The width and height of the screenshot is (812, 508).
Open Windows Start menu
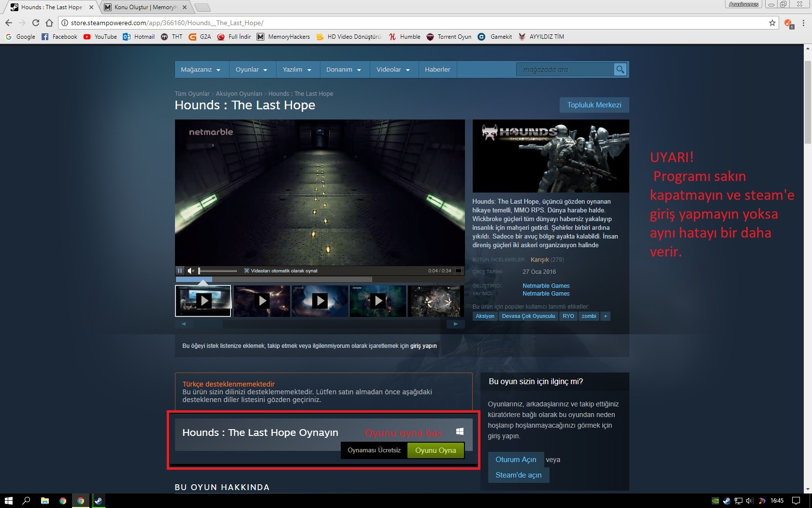[x=8, y=501]
